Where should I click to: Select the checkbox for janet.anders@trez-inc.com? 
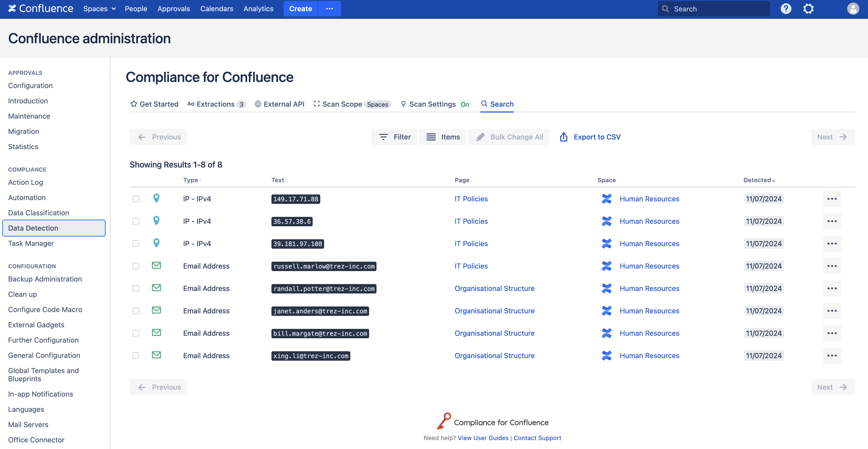(x=136, y=311)
